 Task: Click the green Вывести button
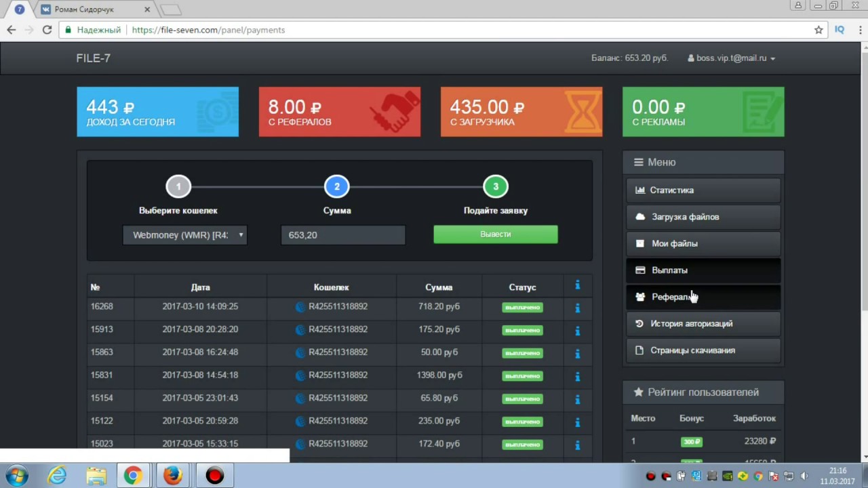496,235
